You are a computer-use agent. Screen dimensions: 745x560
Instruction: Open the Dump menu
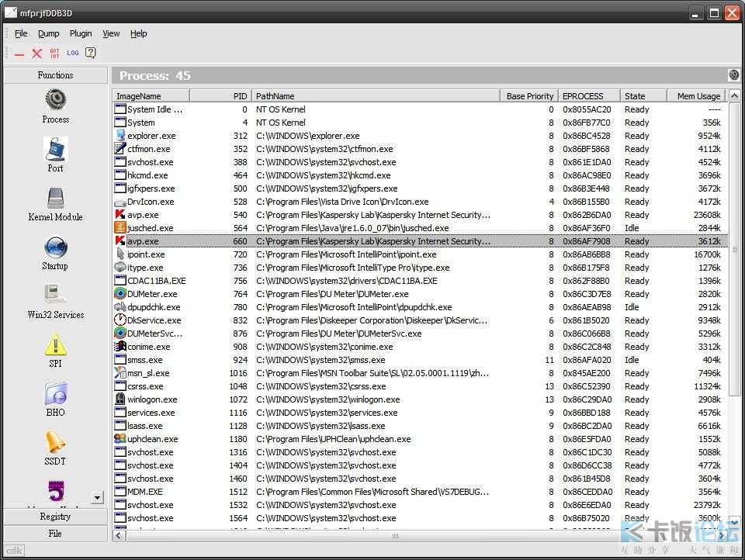(x=48, y=33)
